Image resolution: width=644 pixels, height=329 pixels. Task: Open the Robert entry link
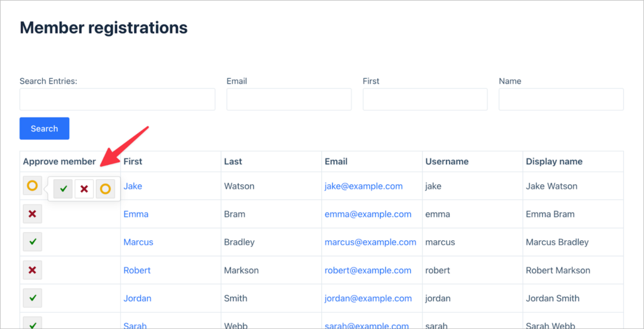137,270
